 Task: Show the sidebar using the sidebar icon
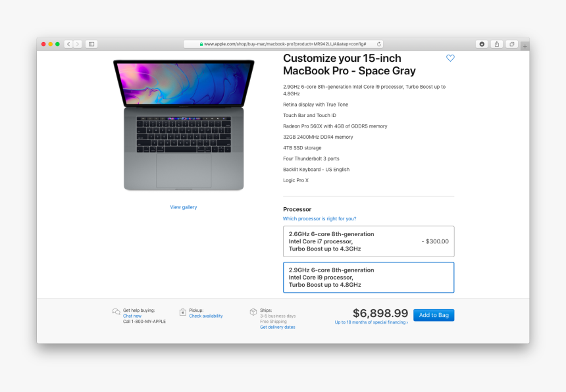(91, 44)
